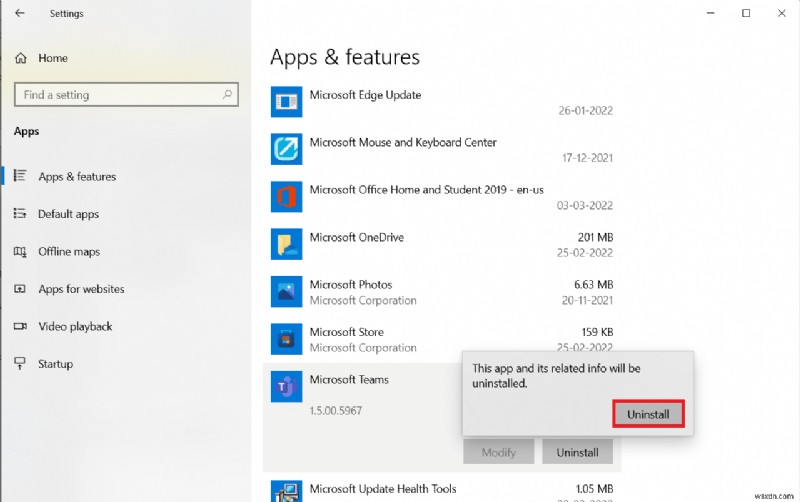Select the Mouse and Keyboard Center icon

pos(286,149)
